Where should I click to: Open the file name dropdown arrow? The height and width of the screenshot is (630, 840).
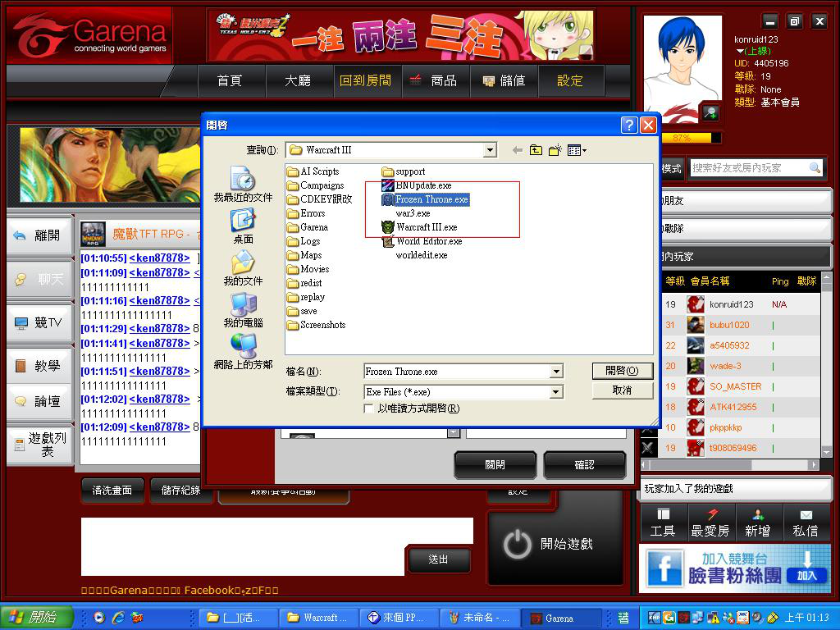coord(556,372)
